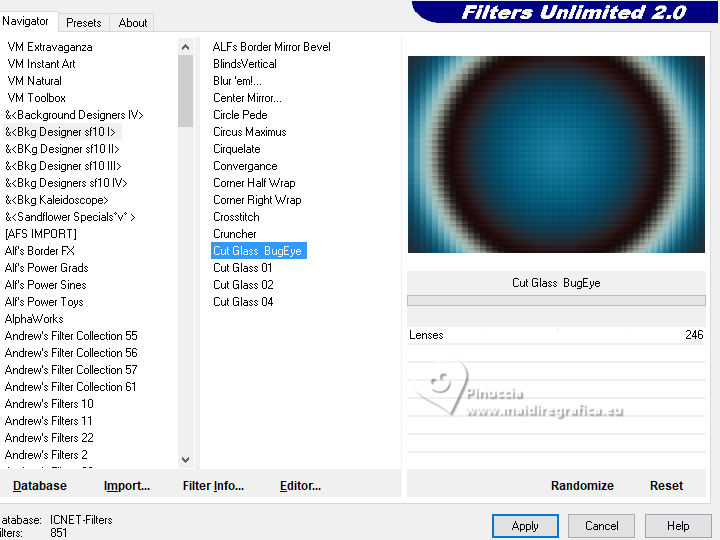Select &<Background Designers IV> category
Image resolution: width=720 pixels, height=540 pixels.
74,115
